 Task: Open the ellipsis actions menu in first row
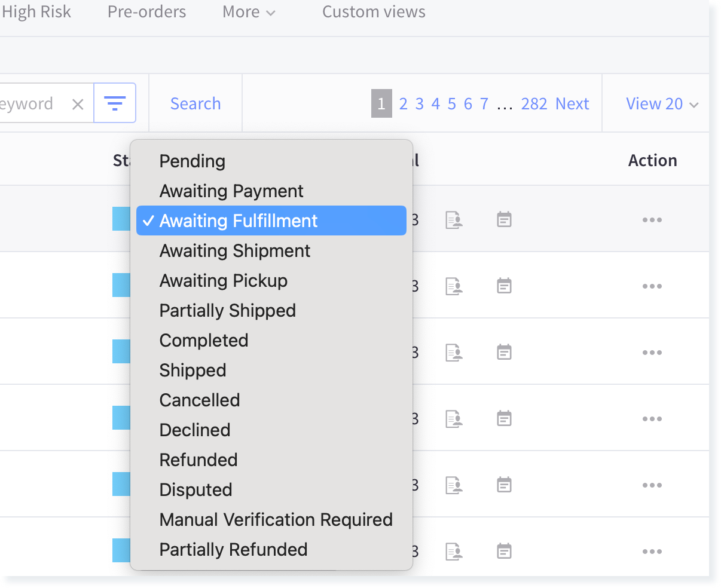(652, 219)
